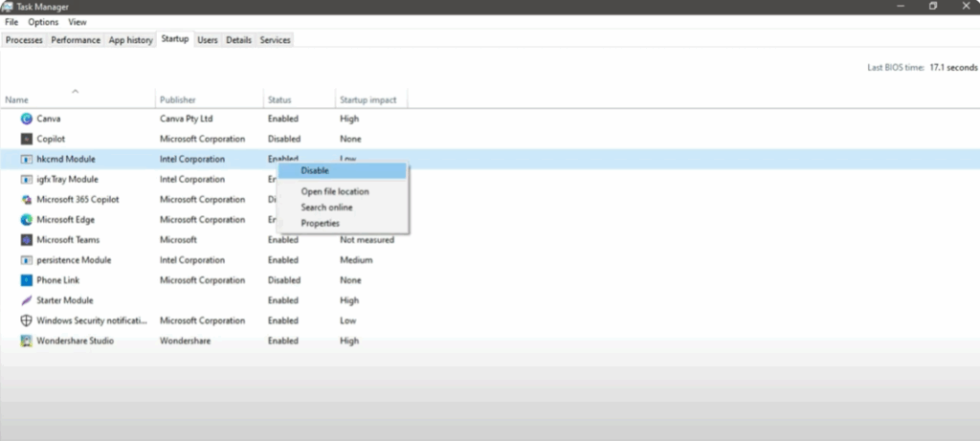
Task: Click the Microsoft 365 Copilot icon
Action: coord(26,199)
